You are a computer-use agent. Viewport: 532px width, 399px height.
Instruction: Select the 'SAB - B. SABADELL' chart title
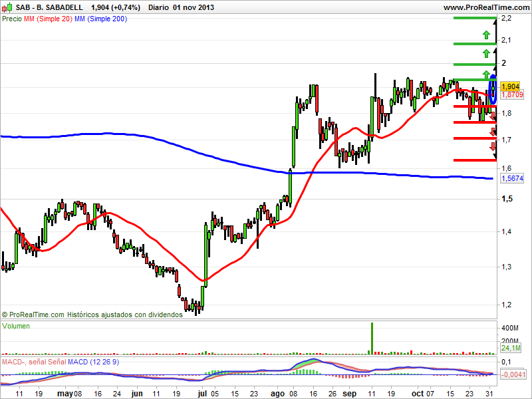(49, 7)
